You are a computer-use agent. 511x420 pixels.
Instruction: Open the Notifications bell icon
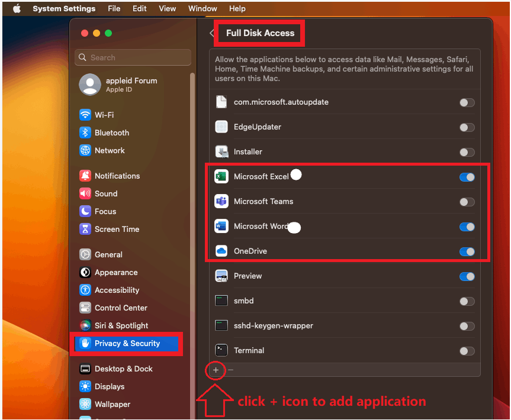pyautogui.click(x=85, y=176)
